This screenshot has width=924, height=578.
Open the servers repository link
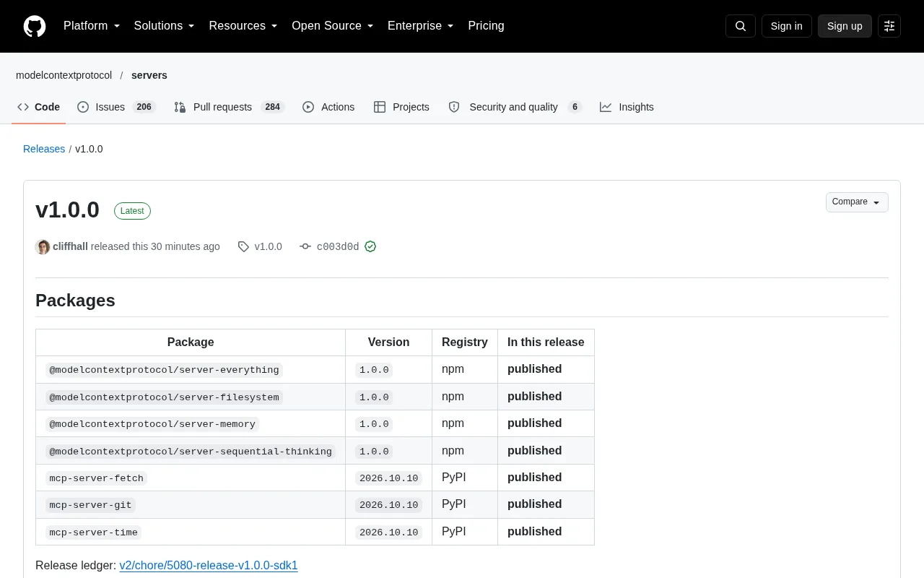point(149,75)
